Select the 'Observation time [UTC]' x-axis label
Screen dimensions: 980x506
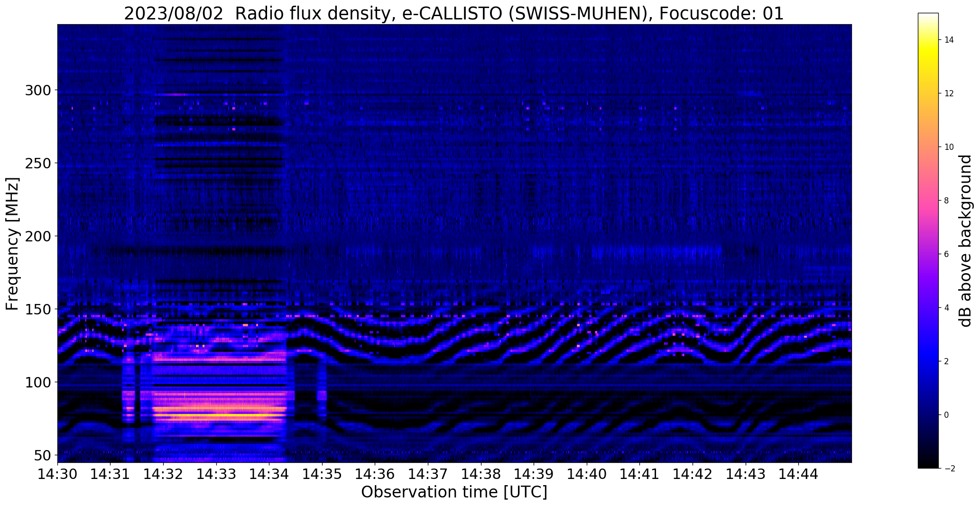pyautogui.click(x=454, y=492)
